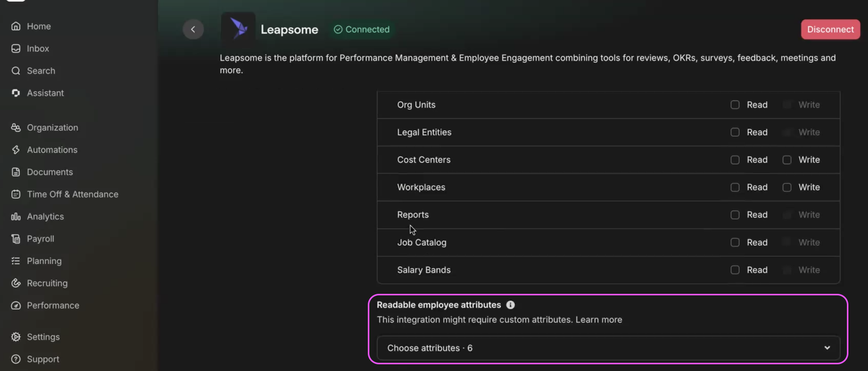
Task: Open the Documents icon in the sidebar
Action: 16,172
